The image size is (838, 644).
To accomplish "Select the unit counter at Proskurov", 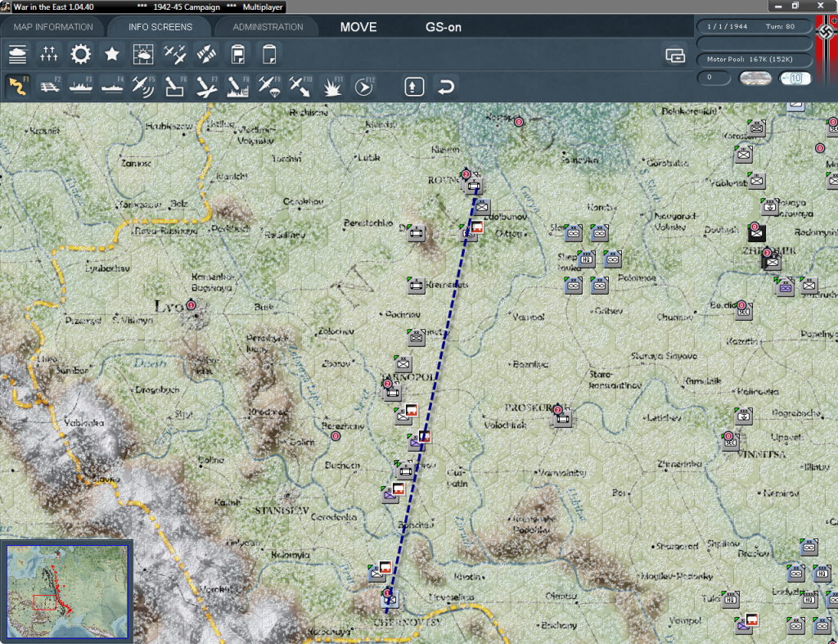I will [562, 418].
